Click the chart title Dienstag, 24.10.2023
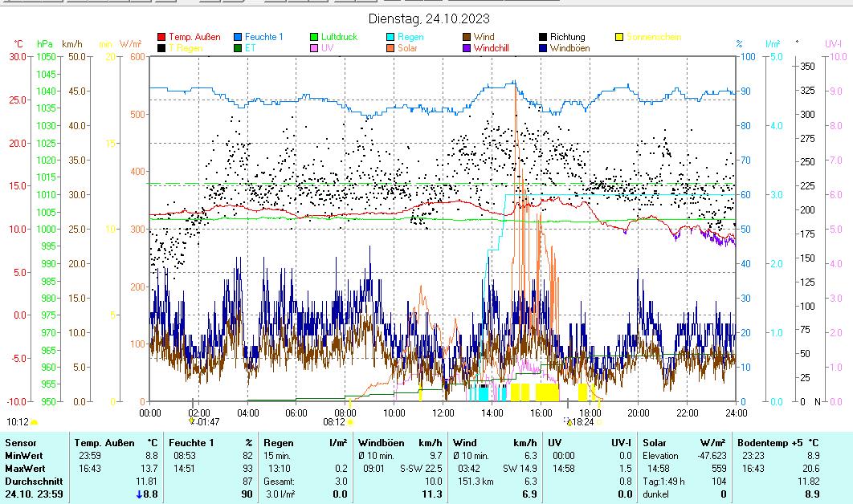This screenshot has width=853, height=504. click(429, 19)
